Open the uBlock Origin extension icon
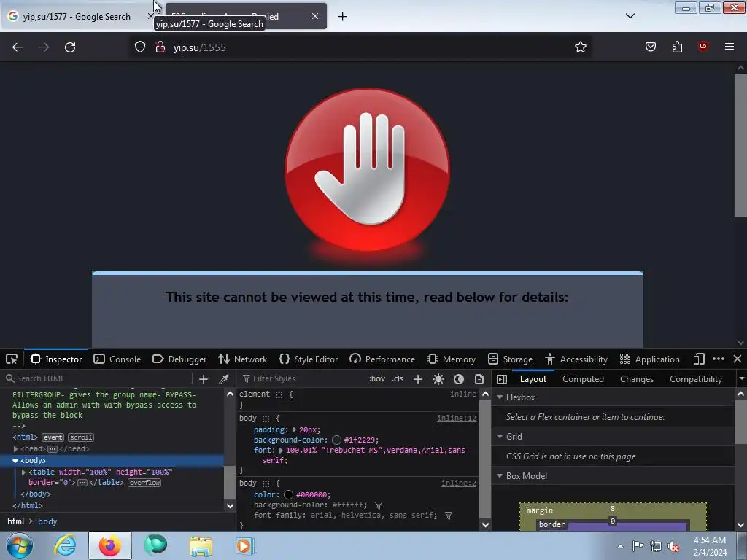Image resolution: width=747 pixels, height=560 pixels. [703, 47]
